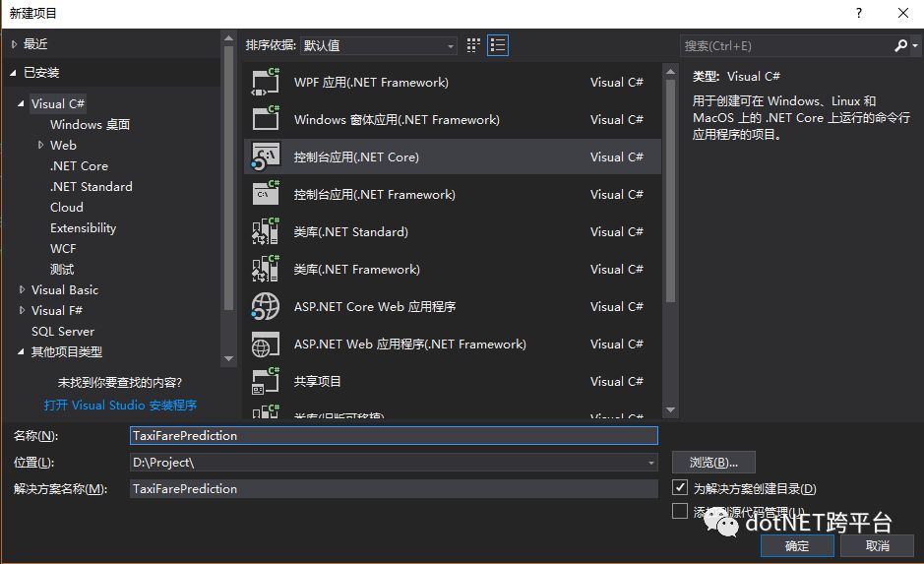
Task: Select the SQL Server category
Action: [62, 331]
